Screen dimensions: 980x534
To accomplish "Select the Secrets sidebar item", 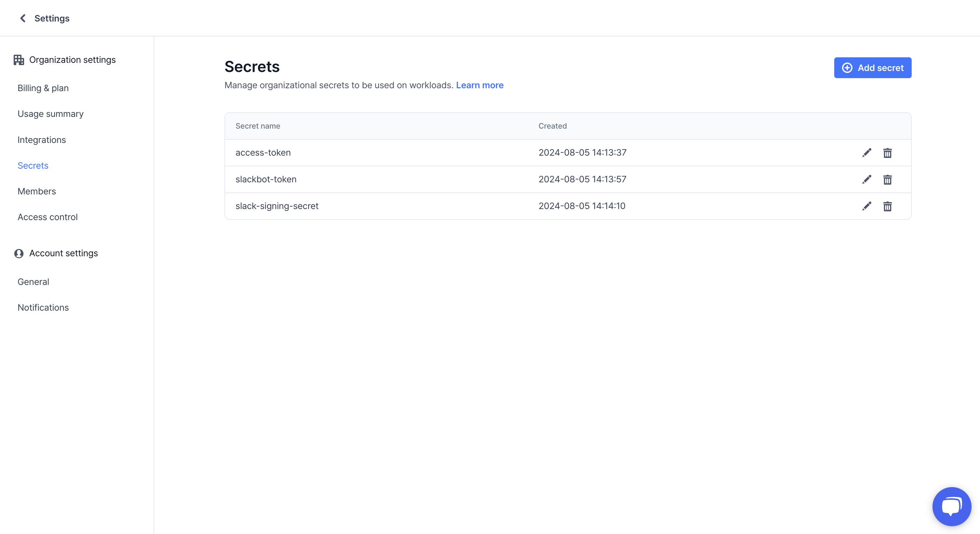I will pos(33,165).
